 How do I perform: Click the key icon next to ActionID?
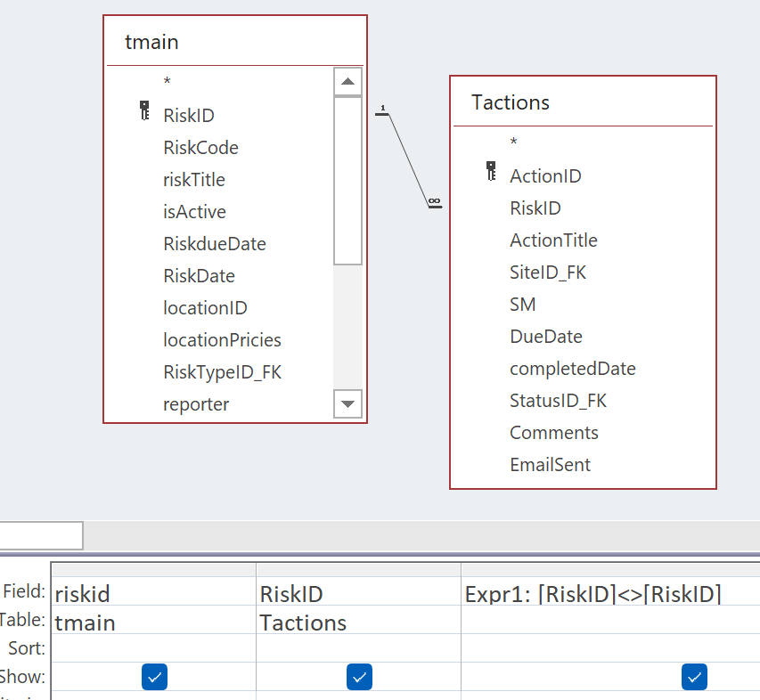pyautogui.click(x=491, y=173)
